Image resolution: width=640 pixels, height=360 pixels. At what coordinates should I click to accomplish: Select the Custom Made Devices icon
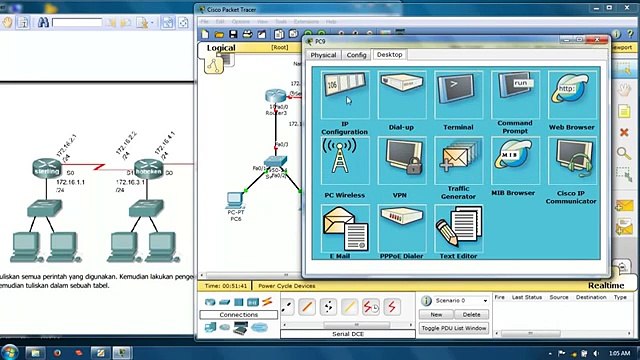(241, 328)
